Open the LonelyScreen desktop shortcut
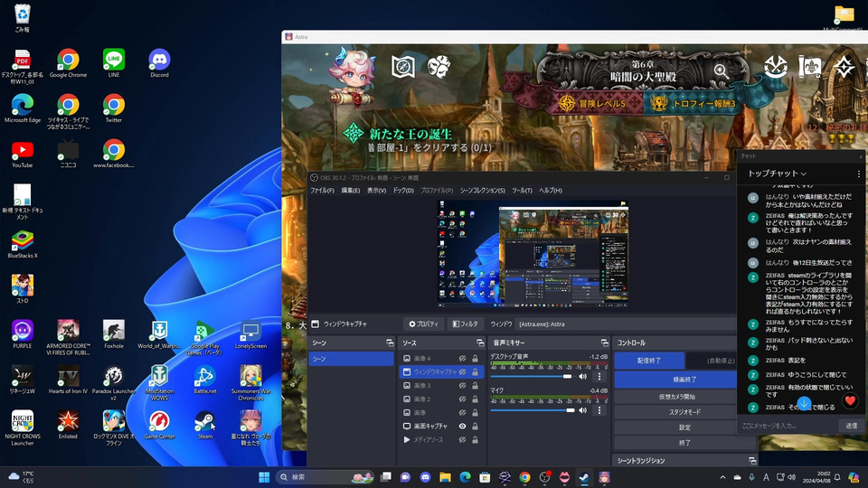The height and width of the screenshot is (488, 868). [250, 334]
